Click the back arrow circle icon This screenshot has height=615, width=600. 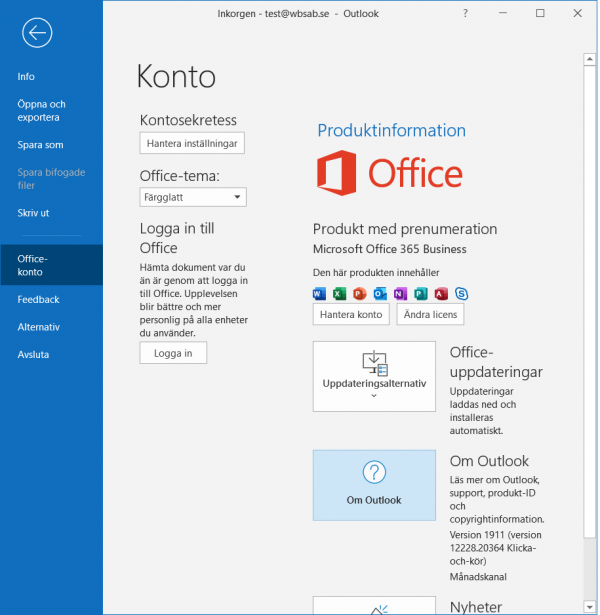(x=37, y=33)
